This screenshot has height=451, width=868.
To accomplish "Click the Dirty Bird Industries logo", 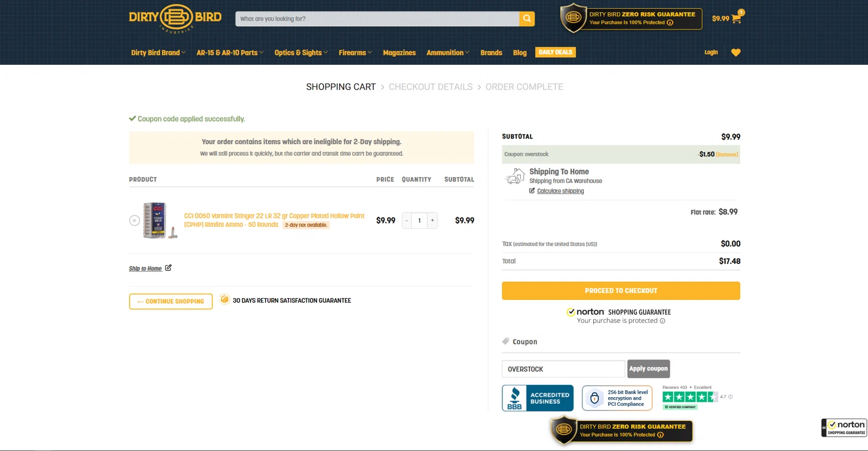I will click(x=175, y=18).
